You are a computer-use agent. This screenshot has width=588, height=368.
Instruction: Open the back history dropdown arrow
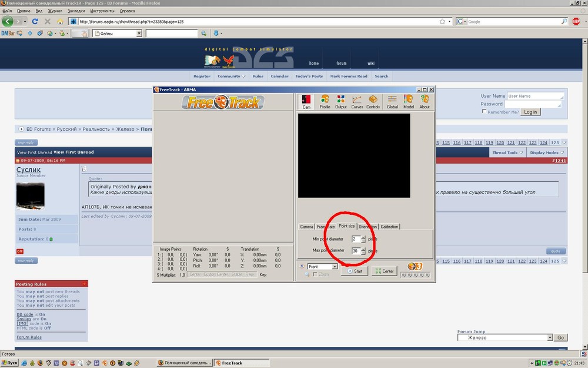click(x=25, y=21)
